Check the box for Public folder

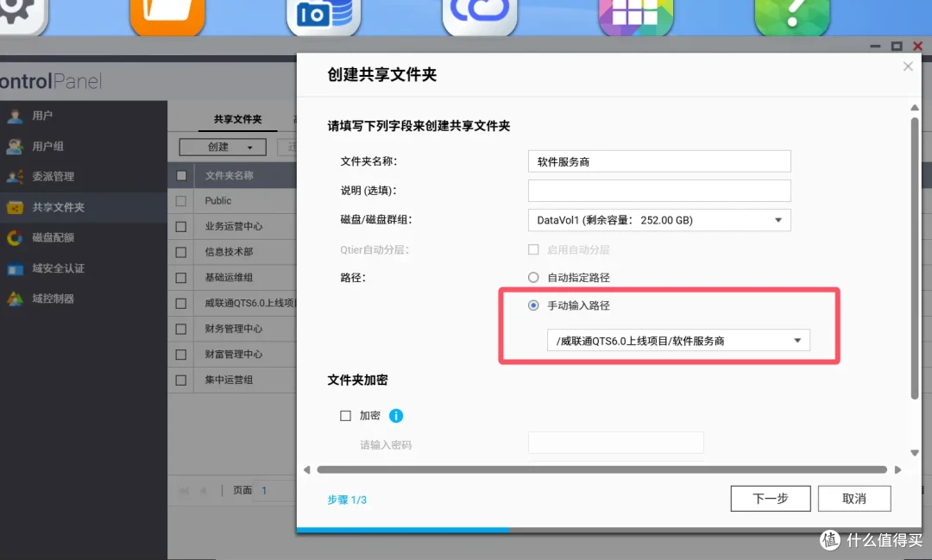pos(181,201)
